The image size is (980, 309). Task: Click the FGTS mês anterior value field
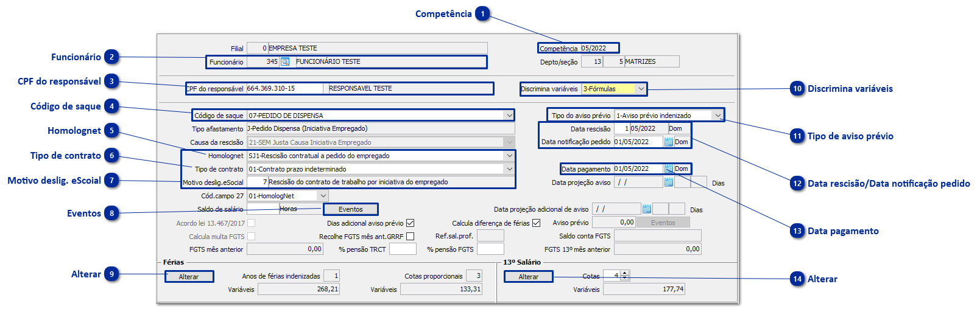click(285, 249)
